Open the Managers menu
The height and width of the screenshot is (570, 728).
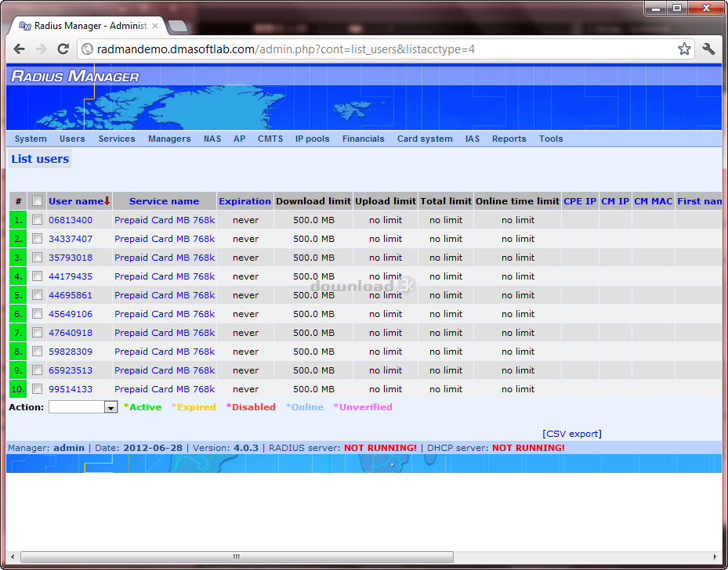click(x=169, y=139)
